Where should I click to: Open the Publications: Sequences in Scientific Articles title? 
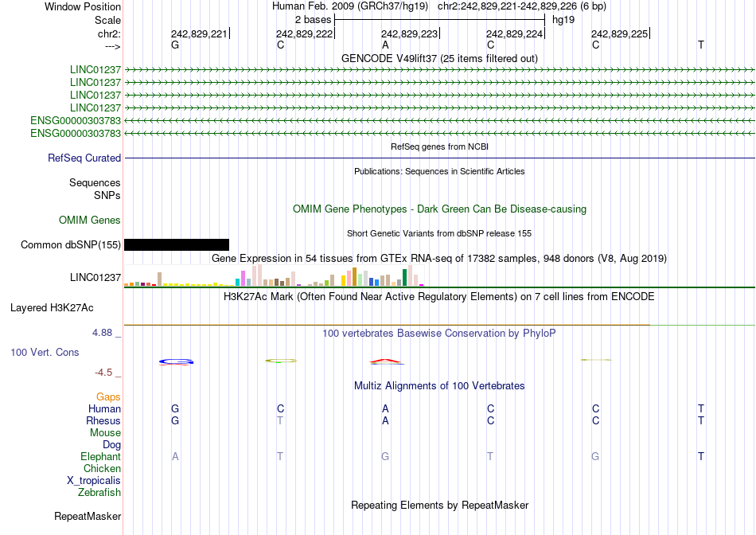coord(439,171)
